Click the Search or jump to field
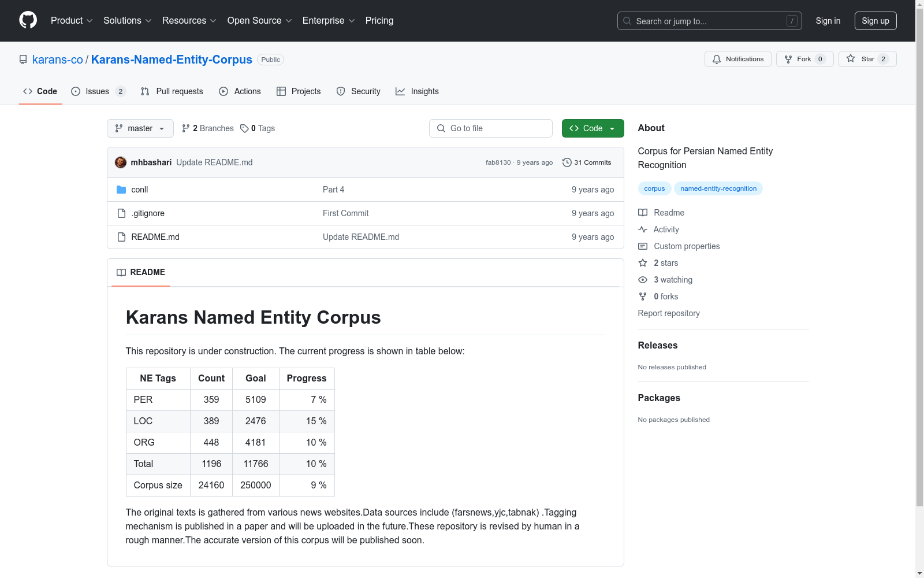 [710, 21]
